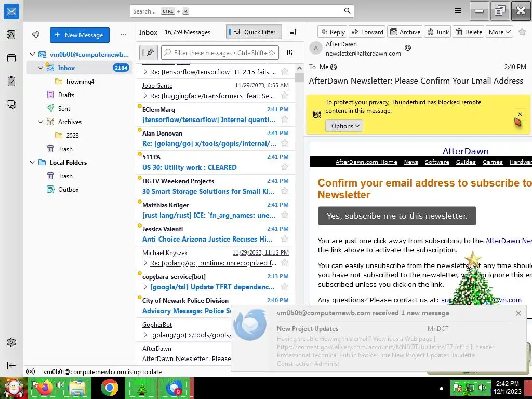Image resolution: width=532 pixels, height=399 pixels.
Task: Toggle keep filters applied pin
Action: [148, 52]
